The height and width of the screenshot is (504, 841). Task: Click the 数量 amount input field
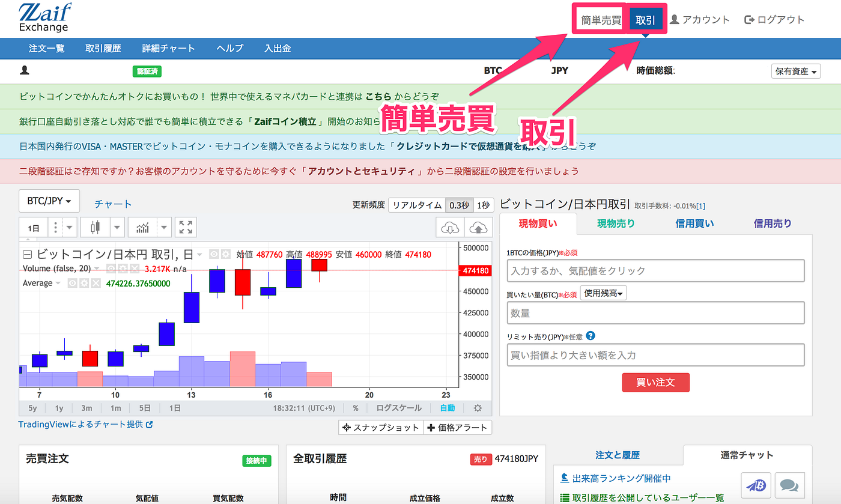point(655,313)
